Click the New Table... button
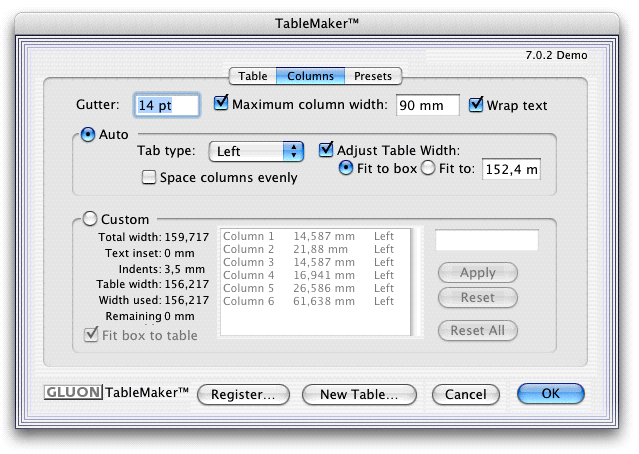 click(359, 394)
